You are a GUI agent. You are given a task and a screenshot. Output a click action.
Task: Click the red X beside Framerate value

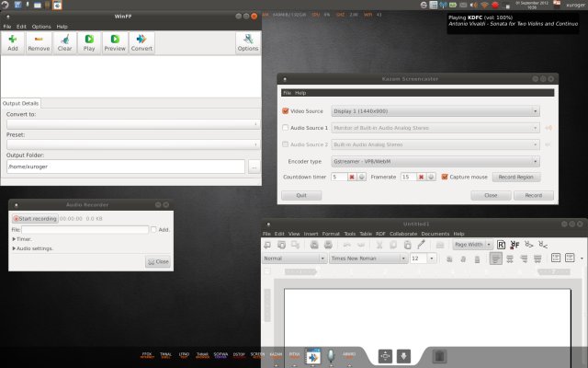click(x=421, y=177)
